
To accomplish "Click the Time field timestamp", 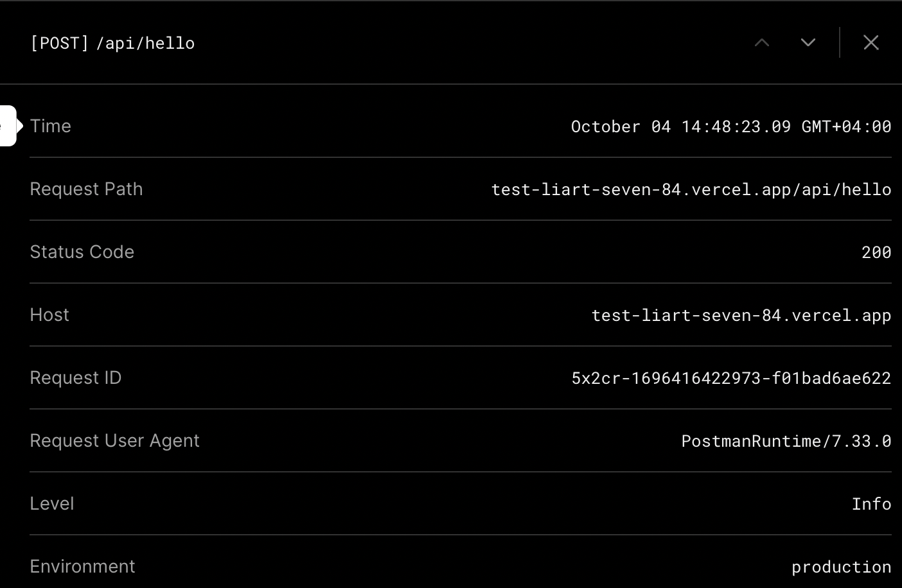I will tap(730, 126).
